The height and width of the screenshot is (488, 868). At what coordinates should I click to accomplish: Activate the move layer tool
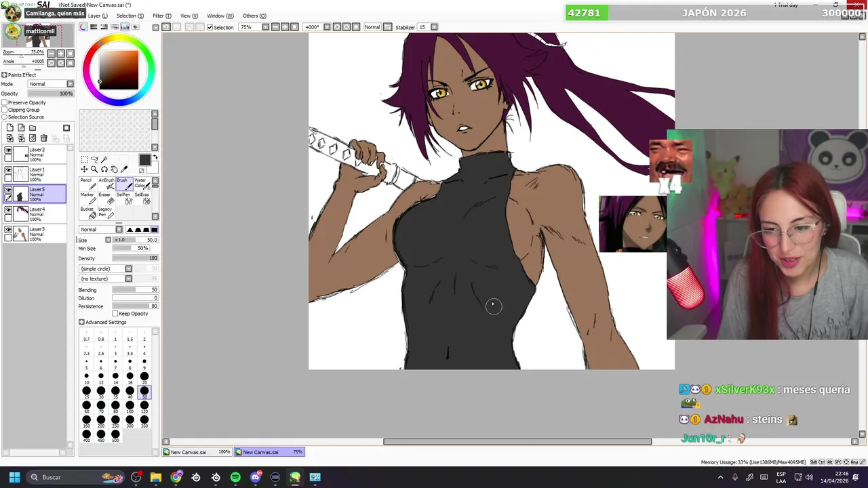click(x=85, y=169)
